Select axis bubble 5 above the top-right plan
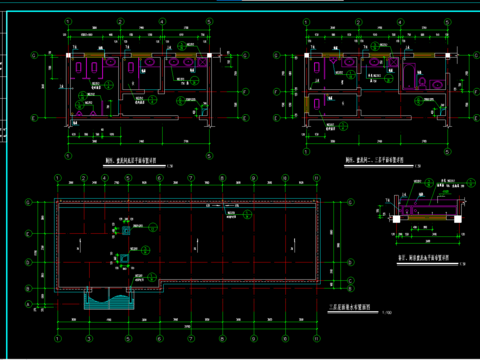The image size is (480, 360). [x=448, y=22]
